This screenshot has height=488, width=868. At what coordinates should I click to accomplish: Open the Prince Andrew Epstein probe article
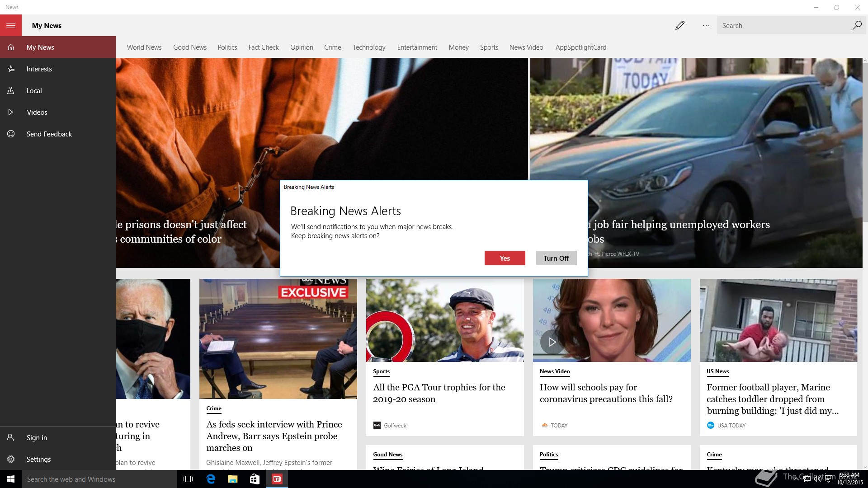(274, 436)
